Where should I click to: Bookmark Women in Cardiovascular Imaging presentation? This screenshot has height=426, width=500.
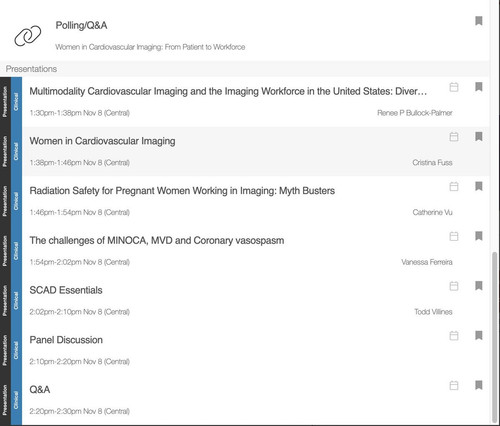point(479,136)
